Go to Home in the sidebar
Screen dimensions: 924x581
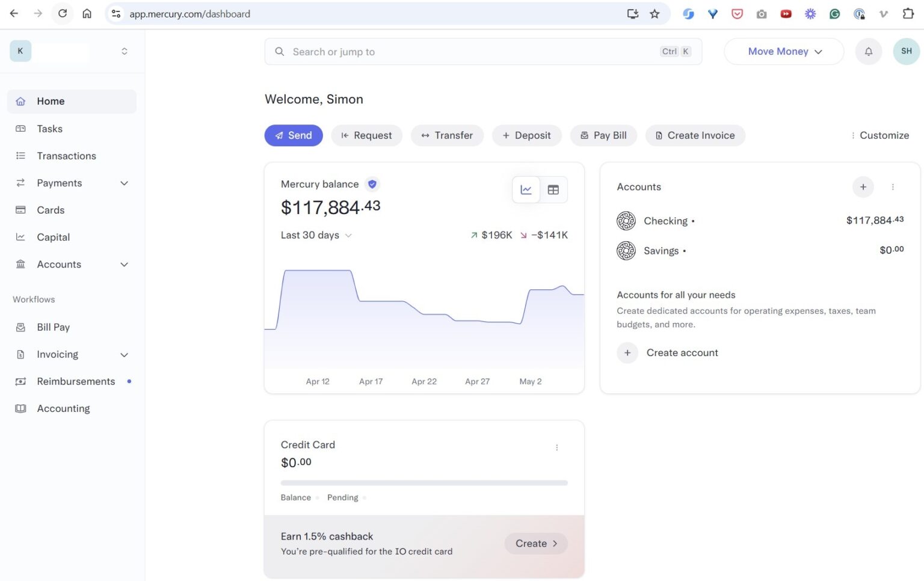coord(72,101)
